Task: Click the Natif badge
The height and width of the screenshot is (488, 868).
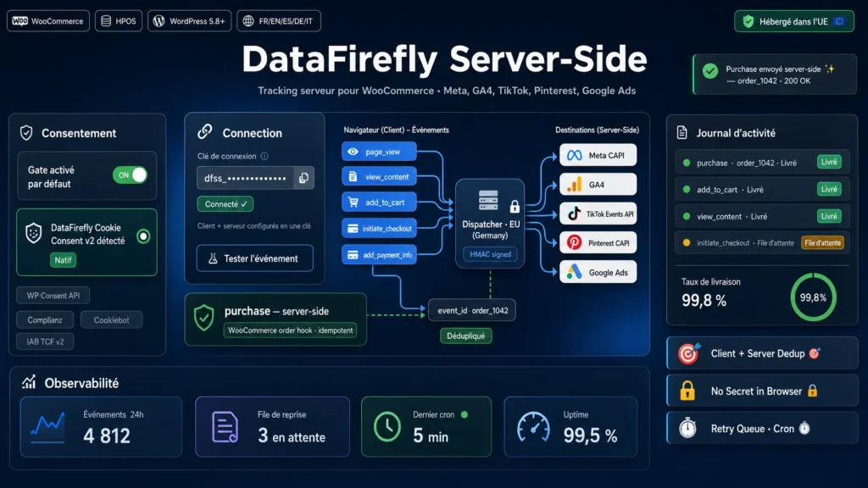Action: (x=63, y=260)
